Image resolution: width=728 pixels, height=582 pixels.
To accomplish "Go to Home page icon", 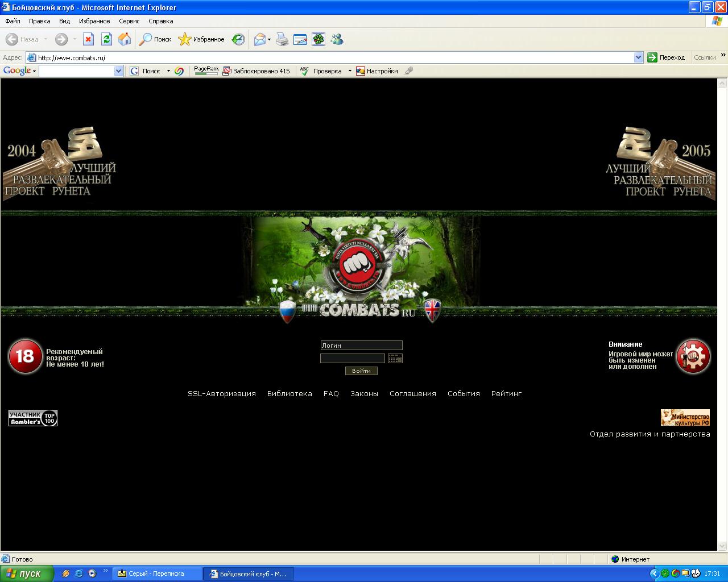I will coord(125,39).
